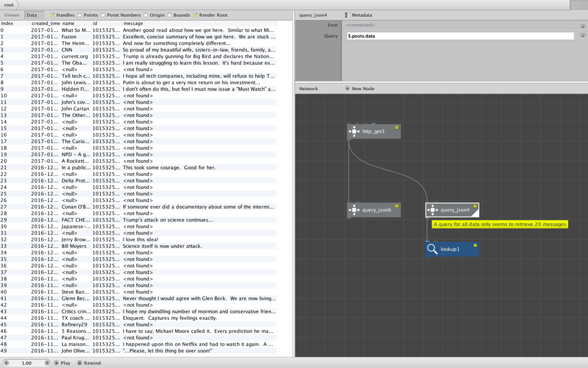
Task: Click the lookup1 magnifier icon
Action: [432, 249]
